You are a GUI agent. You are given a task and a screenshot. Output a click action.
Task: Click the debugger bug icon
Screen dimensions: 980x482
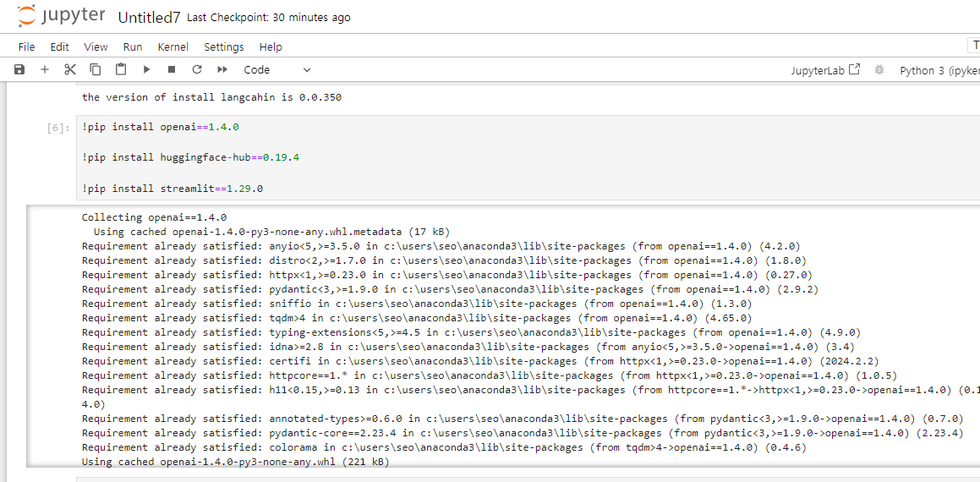click(879, 70)
